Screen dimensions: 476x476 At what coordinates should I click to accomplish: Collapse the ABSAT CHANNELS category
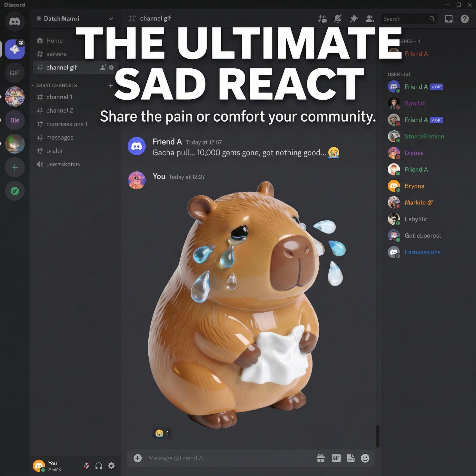[55, 85]
